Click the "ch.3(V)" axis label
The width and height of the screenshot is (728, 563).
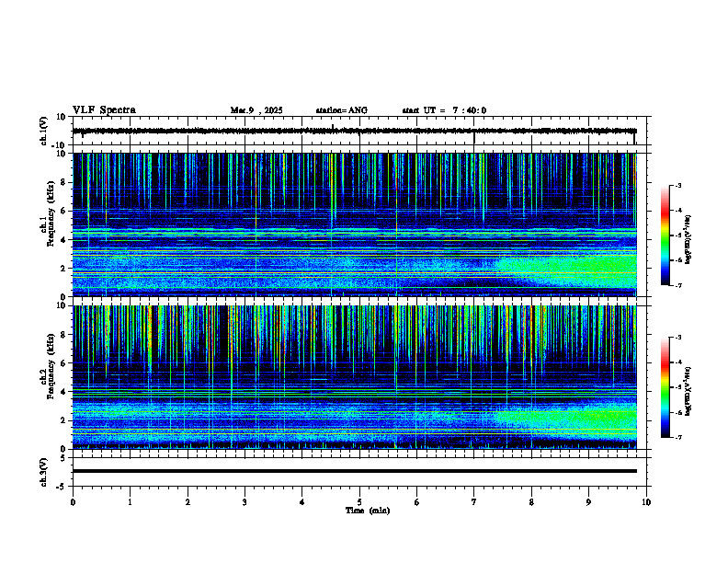click(x=44, y=472)
